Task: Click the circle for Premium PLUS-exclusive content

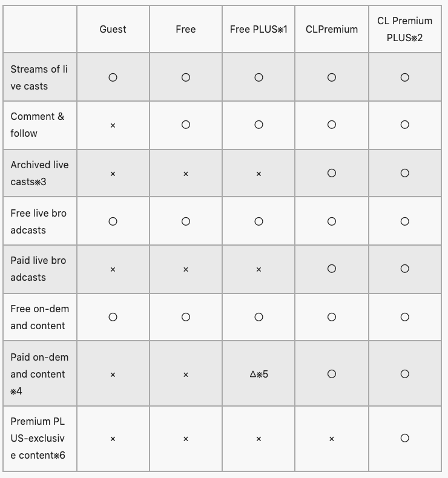Action: point(404,438)
